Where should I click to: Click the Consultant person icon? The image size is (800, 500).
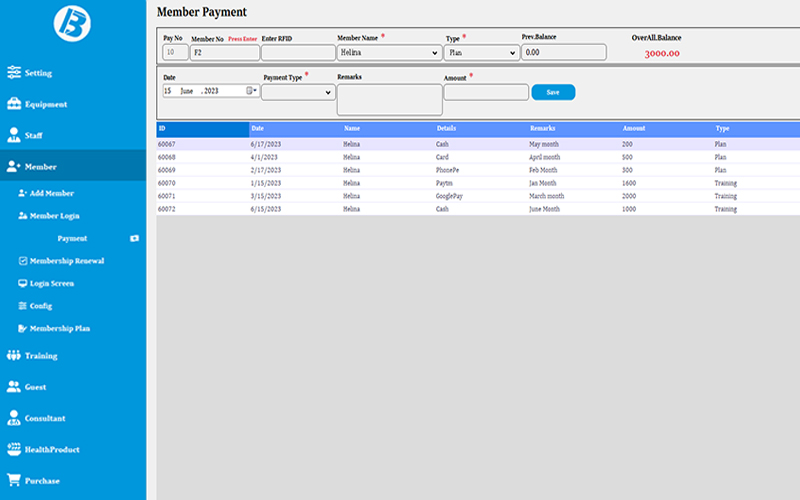click(14, 418)
